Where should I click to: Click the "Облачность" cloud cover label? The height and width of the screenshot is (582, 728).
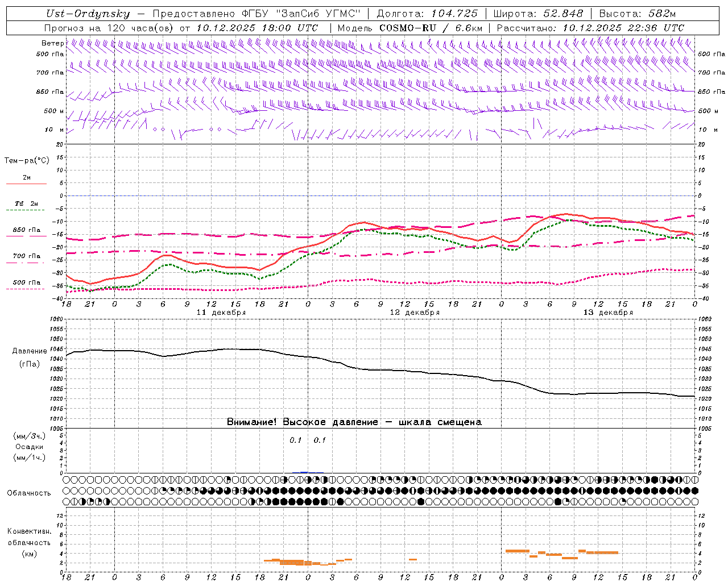[x=29, y=493]
